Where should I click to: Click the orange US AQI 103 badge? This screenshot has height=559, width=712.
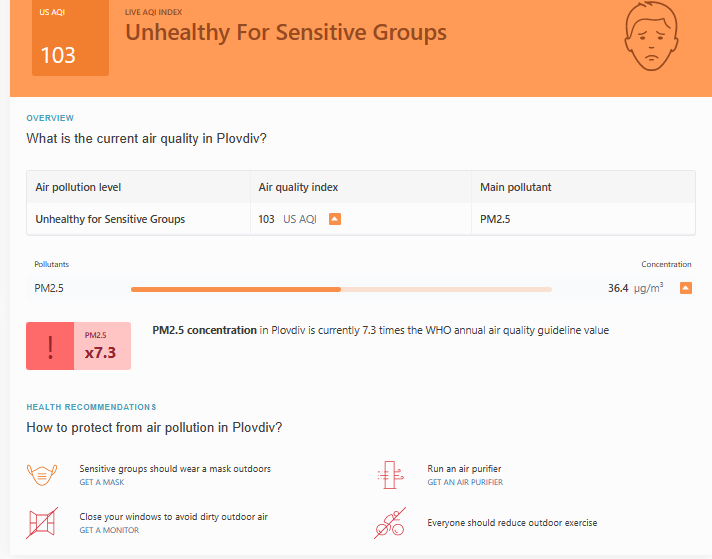click(x=70, y=38)
